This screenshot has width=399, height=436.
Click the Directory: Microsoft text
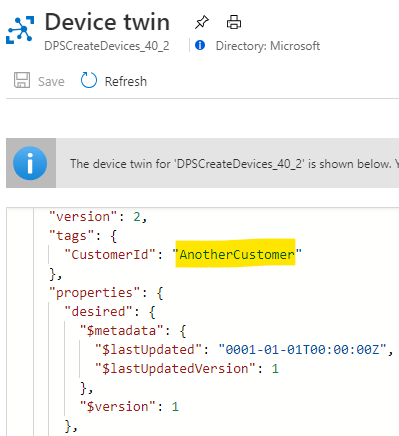(268, 46)
